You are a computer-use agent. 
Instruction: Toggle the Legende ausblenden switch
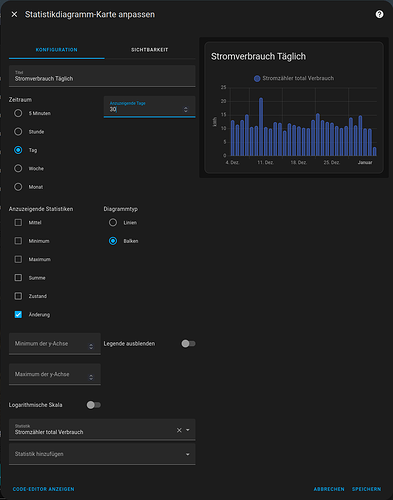188,344
